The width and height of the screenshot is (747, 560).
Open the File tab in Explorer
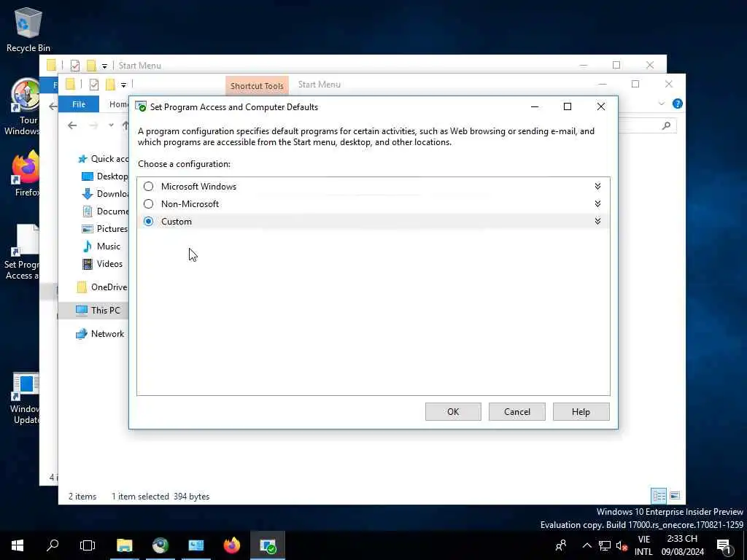pyautogui.click(x=79, y=104)
